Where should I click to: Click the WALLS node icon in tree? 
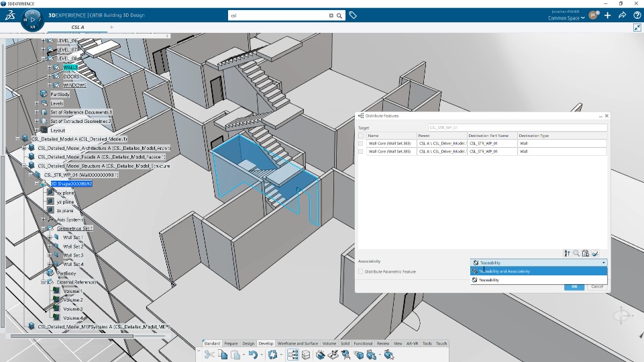(56, 67)
